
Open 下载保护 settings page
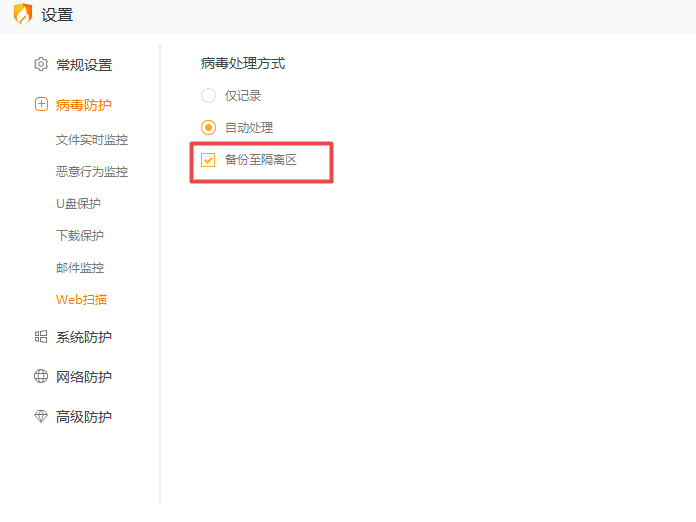[80, 235]
